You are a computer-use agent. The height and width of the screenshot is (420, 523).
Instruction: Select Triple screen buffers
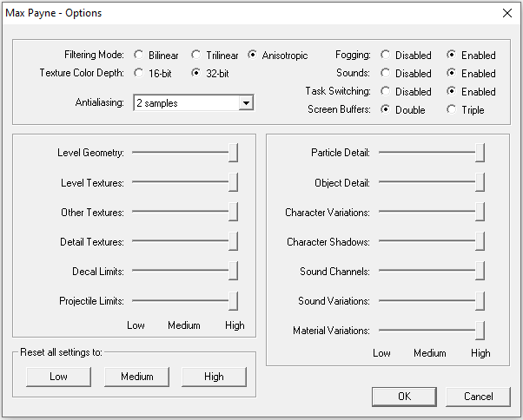click(x=452, y=110)
